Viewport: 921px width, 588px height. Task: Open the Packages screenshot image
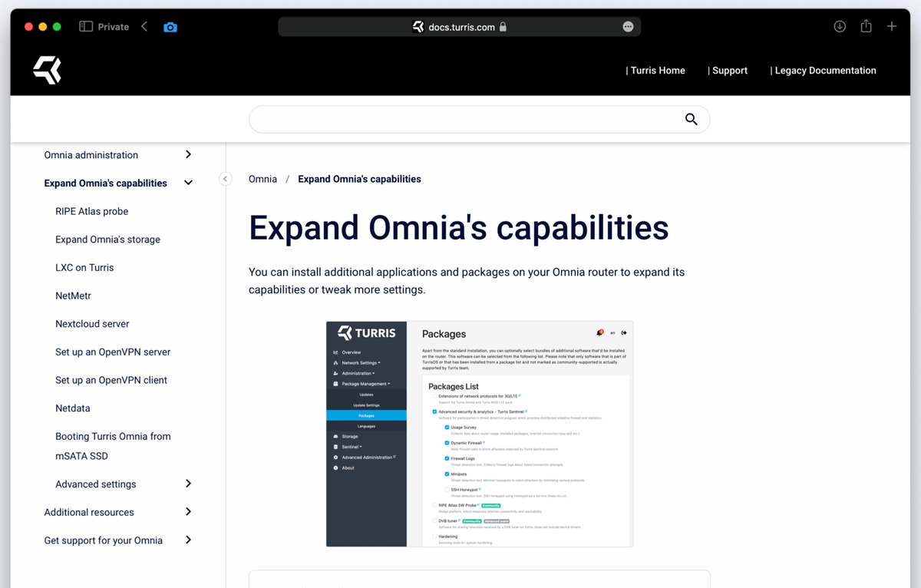click(480, 434)
